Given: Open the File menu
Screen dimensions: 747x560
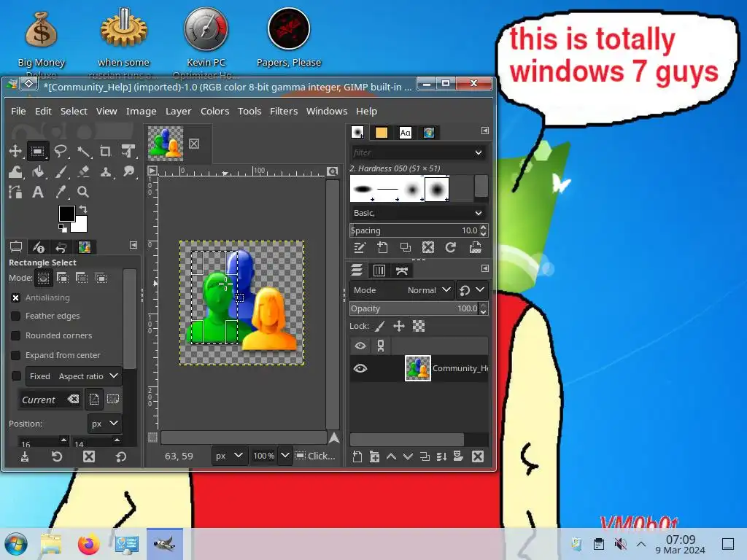Looking at the screenshot, I should (18, 111).
